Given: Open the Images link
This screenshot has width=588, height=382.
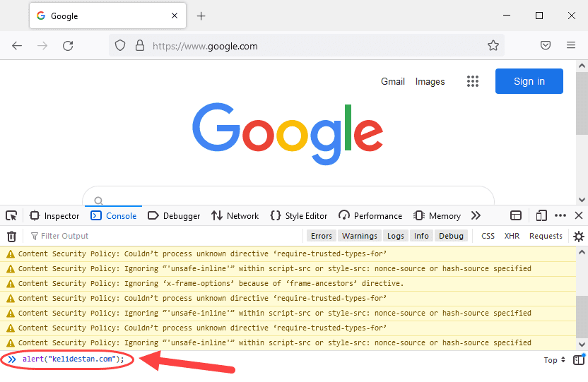Looking at the screenshot, I should pyautogui.click(x=430, y=82).
